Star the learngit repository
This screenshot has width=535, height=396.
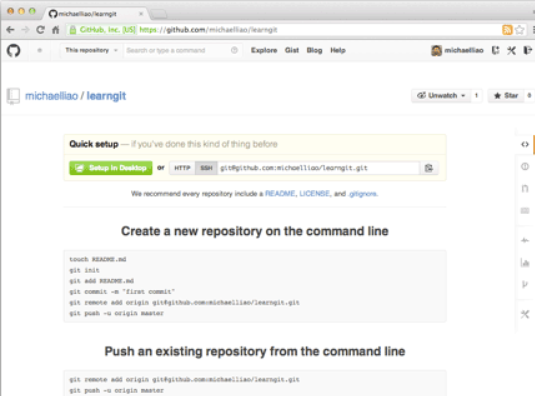[x=506, y=96]
